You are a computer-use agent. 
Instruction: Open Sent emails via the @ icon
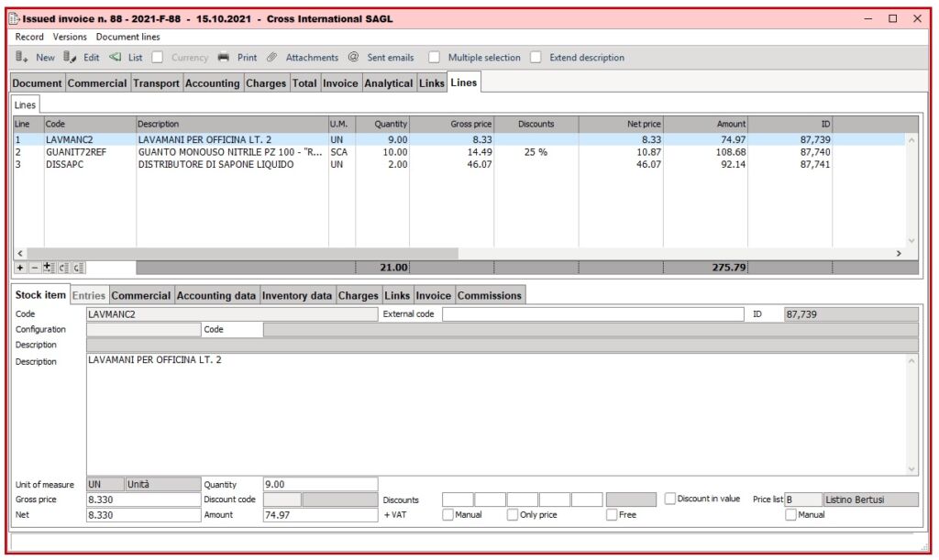pos(353,57)
